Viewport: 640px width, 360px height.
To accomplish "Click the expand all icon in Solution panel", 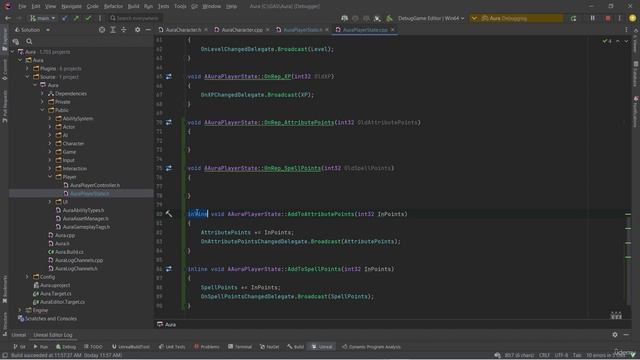I will (x=113, y=30).
